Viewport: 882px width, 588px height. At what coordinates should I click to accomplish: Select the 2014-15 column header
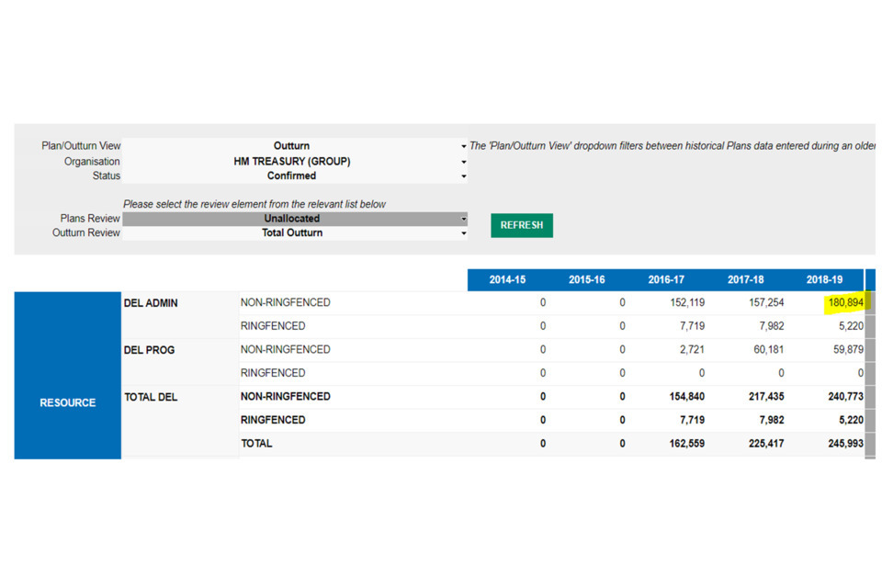[x=507, y=280]
